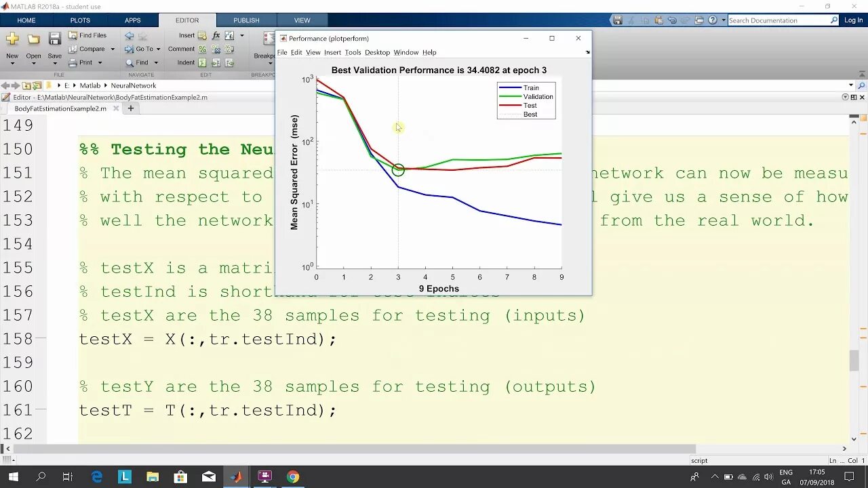This screenshot has width=868, height=488.
Task: Click the Save floppy disk icon
Action: 55,39
